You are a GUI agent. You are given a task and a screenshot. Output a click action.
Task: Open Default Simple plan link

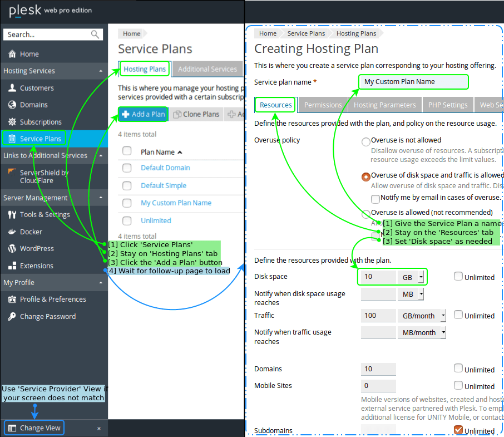tap(164, 185)
